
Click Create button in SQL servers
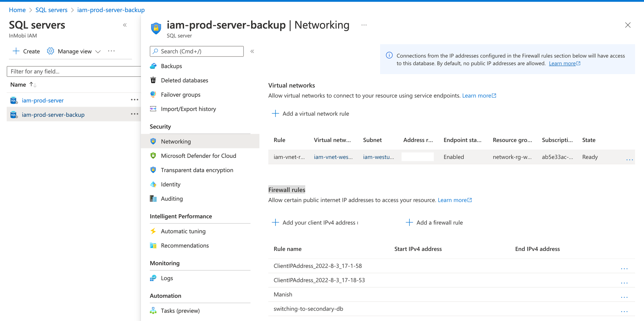tap(26, 51)
